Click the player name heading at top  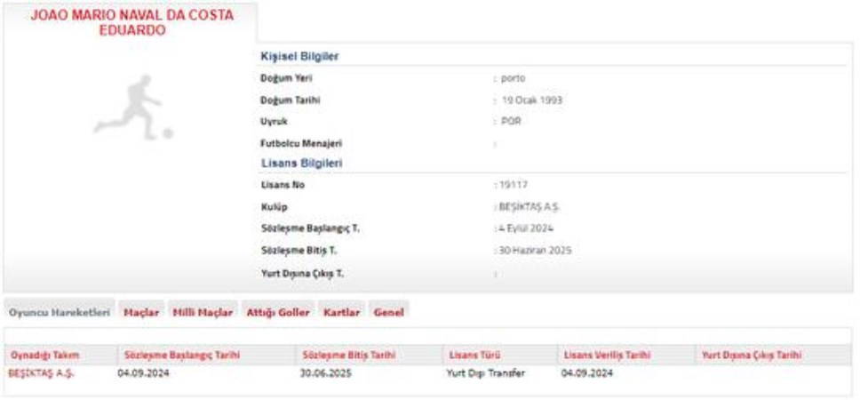coord(131,23)
